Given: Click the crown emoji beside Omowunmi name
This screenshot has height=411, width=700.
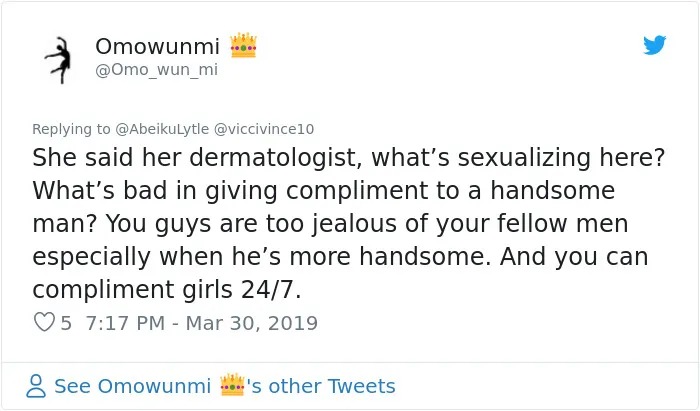Looking at the screenshot, I should (243, 45).
